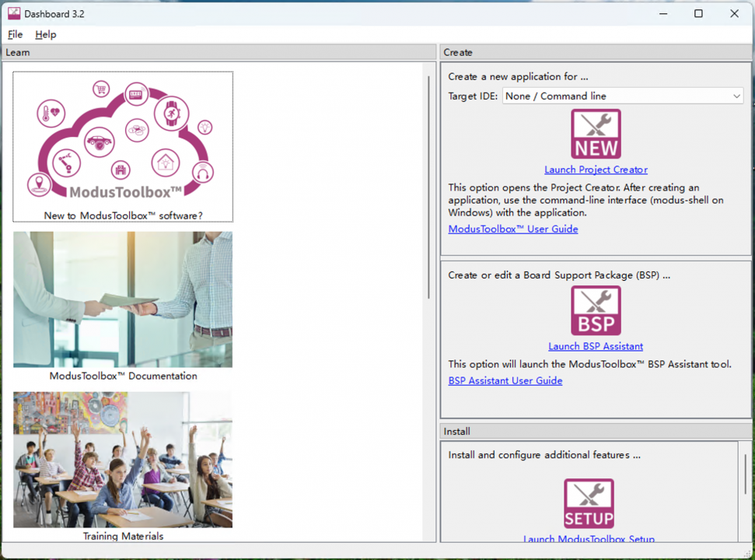Minimize the Dashboard window
The width and height of the screenshot is (755, 560).
(663, 13)
